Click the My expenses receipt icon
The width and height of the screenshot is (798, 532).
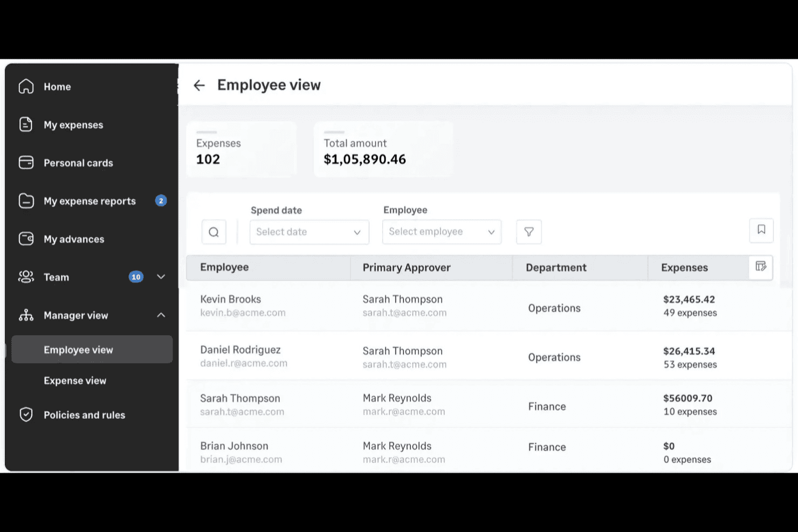click(26, 125)
